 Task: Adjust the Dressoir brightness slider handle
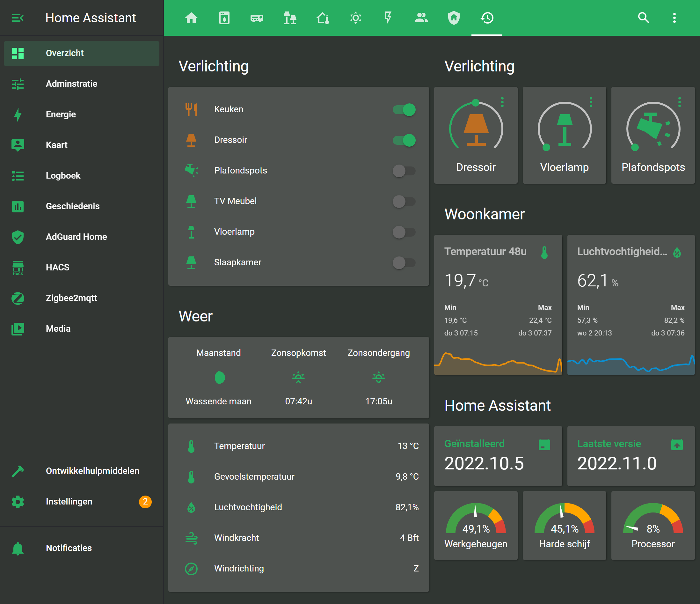click(476, 102)
